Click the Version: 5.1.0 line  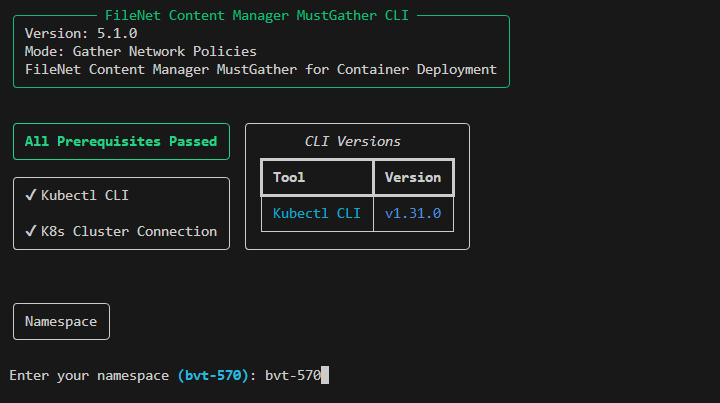(x=81, y=33)
